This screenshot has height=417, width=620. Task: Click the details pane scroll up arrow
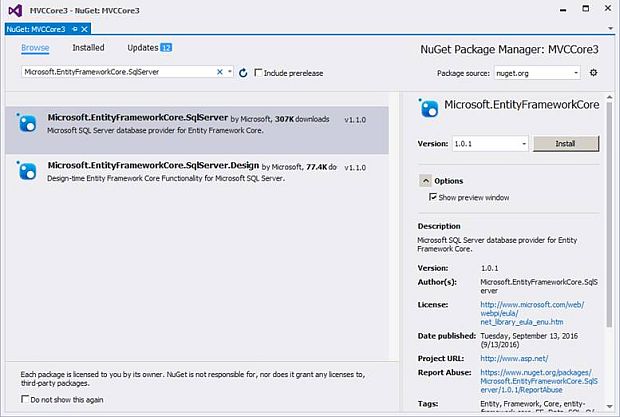point(609,97)
